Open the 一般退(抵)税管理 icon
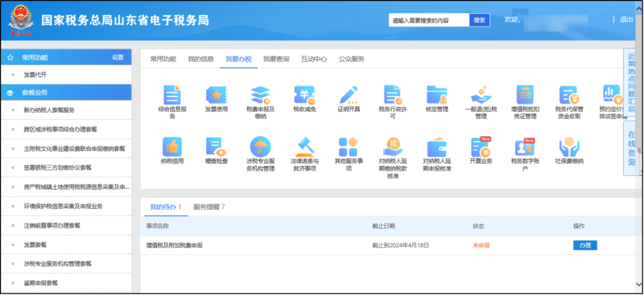Viewport: 644px width, 295px height. 481,95
